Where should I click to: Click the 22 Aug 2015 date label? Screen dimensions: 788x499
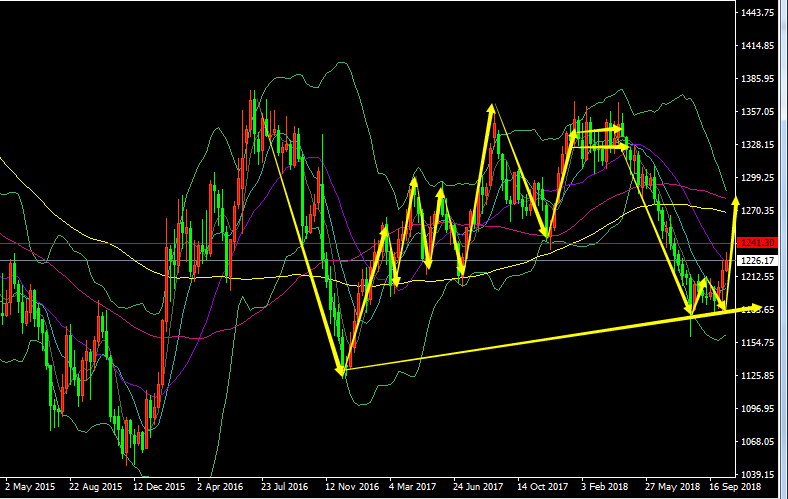click(95, 487)
